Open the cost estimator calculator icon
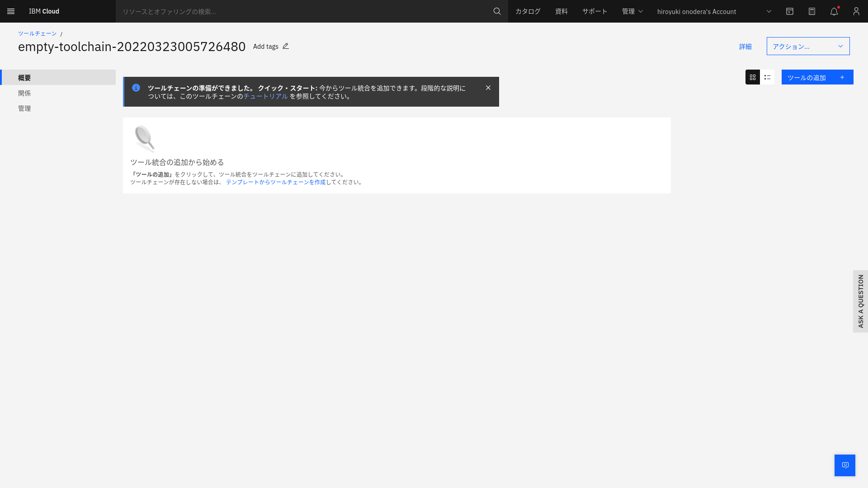 pyautogui.click(x=812, y=11)
